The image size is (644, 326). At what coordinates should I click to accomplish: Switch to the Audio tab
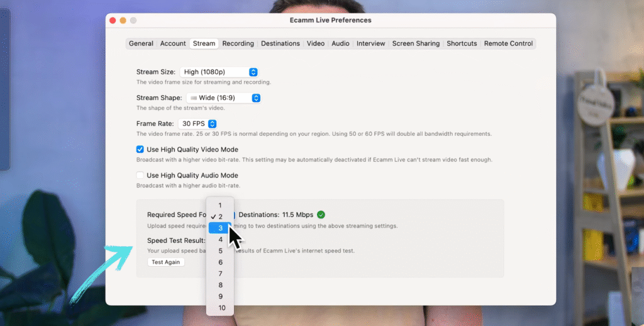[x=340, y=43]
